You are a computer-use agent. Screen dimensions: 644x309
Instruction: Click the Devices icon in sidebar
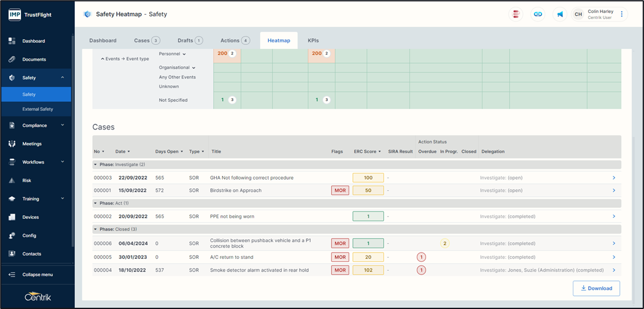[x=12, y=217]
